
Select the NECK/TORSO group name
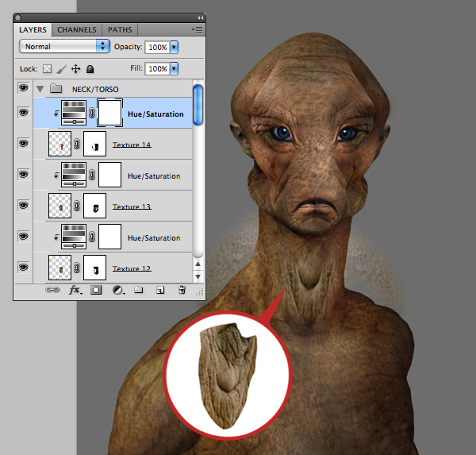[x=95, y=90]
